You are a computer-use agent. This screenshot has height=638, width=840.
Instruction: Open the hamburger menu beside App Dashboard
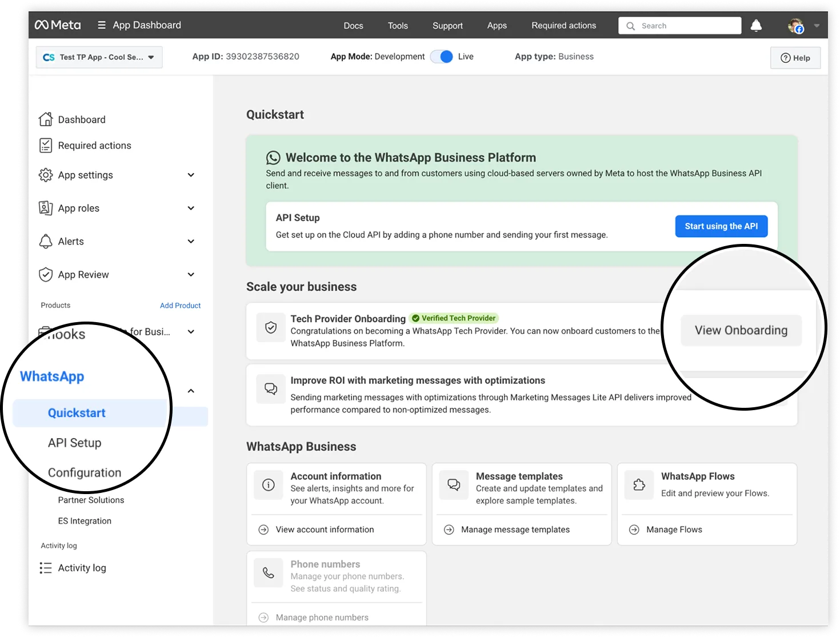point(102,25)
